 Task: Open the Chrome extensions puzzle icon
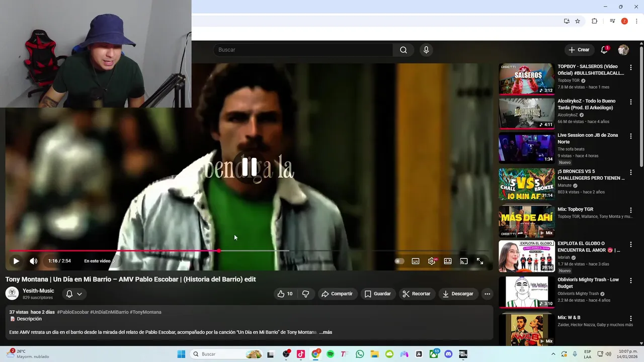coord(594,21)
